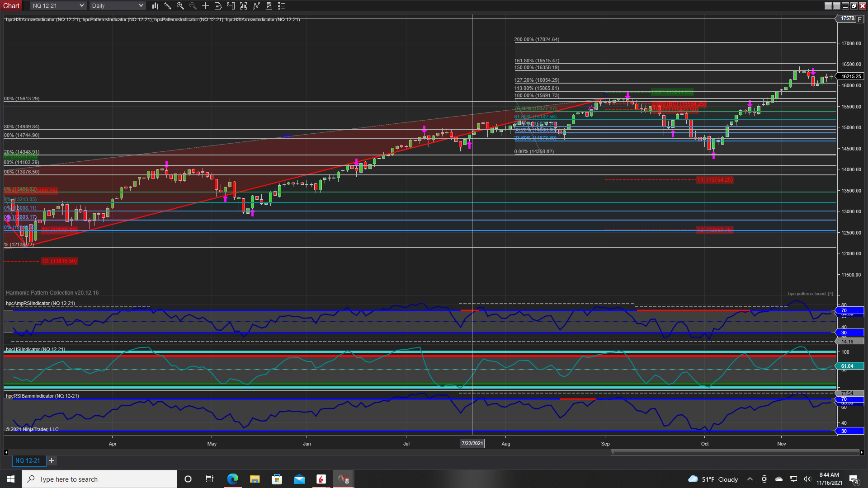
Task: Show hidden system tray icons chevron
Action: 750,479
